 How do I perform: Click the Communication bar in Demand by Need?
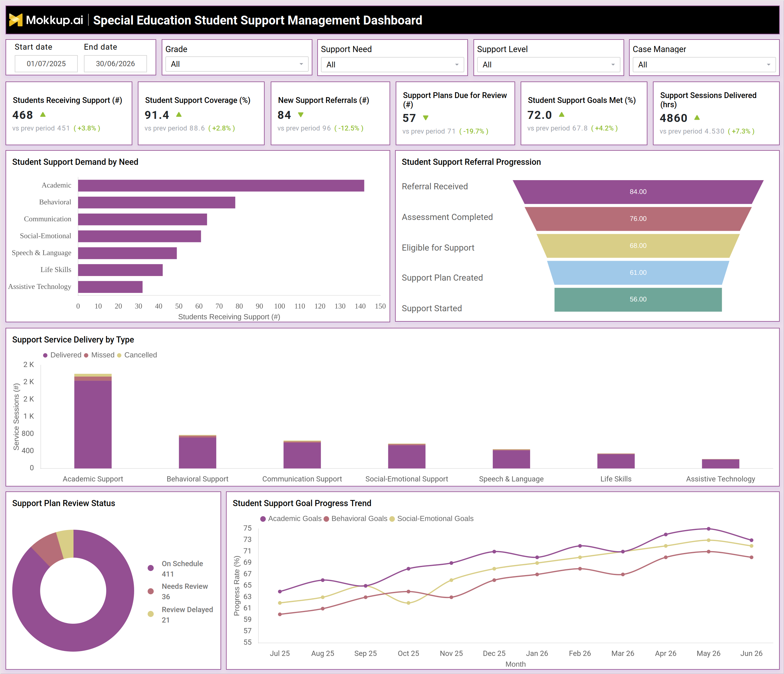point(143,219)
